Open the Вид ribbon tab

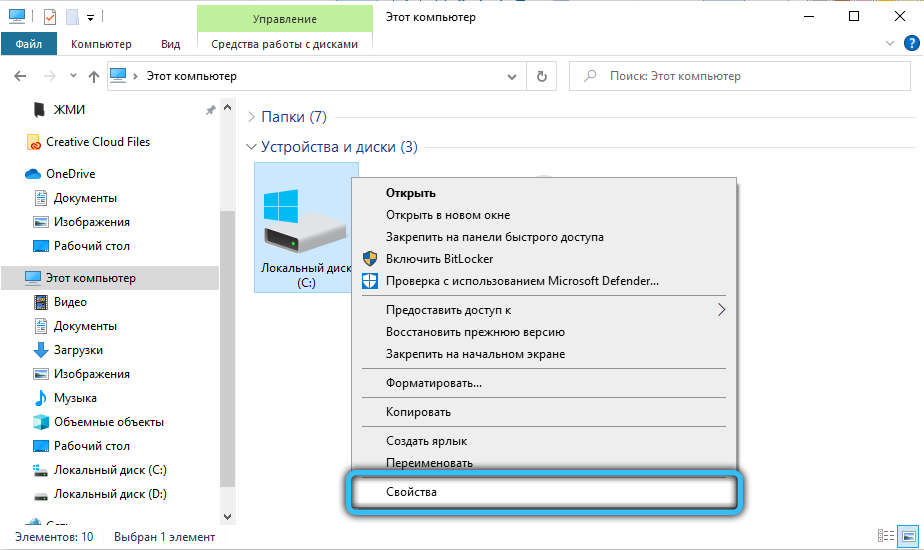tap(170, 44)
